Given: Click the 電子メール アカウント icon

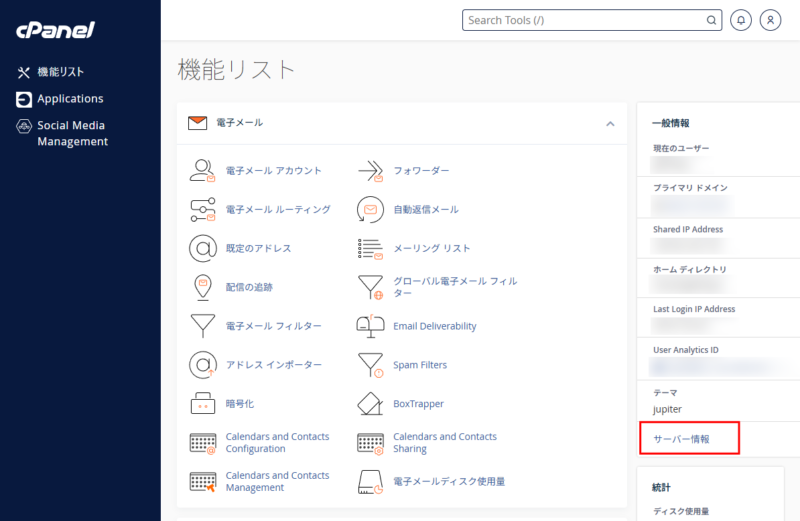Looking at the screenshot, I should tap(203, 171).
